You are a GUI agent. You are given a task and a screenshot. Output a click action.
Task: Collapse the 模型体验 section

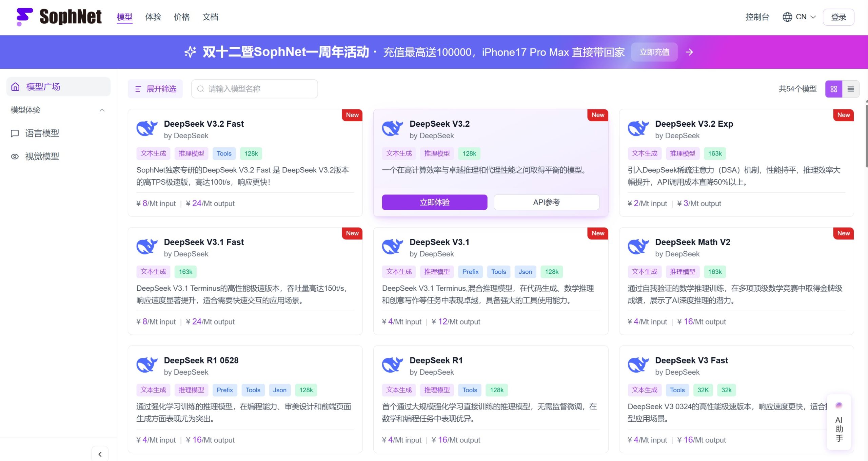pos(101,110)
